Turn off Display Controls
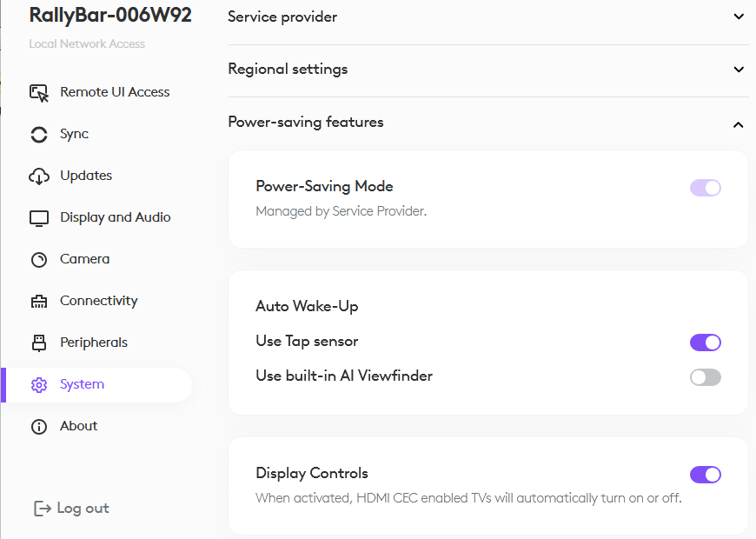 click(x=705, y=474)
